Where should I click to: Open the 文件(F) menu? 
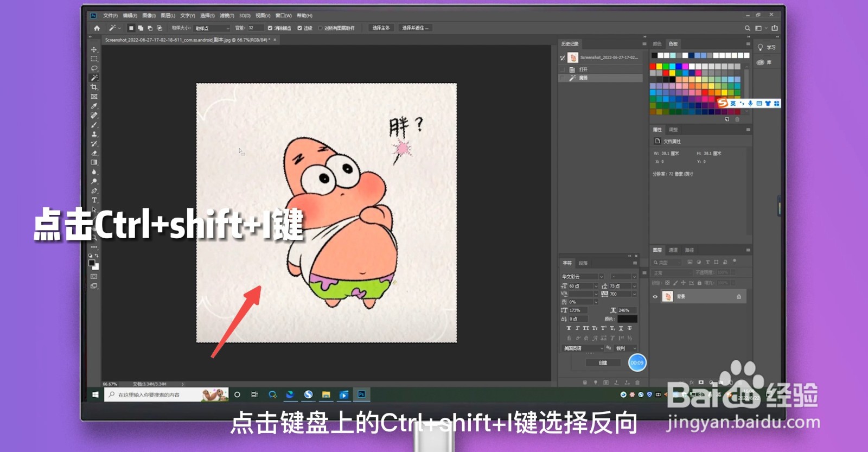pyautogui.click(x=110, y=16)
